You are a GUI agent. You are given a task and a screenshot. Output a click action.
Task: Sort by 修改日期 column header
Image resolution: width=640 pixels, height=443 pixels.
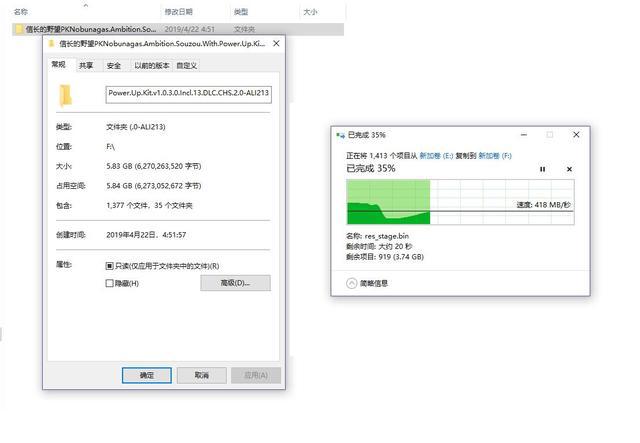[x=178, y=12]
